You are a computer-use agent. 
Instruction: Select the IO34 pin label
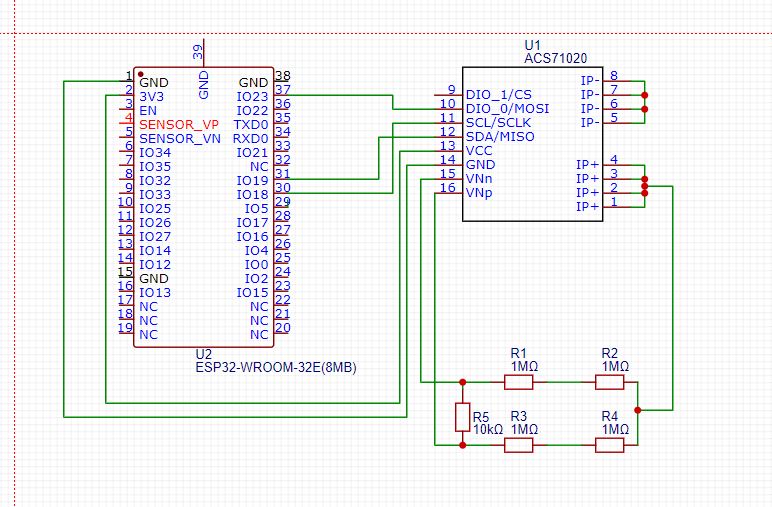[155, 153]
